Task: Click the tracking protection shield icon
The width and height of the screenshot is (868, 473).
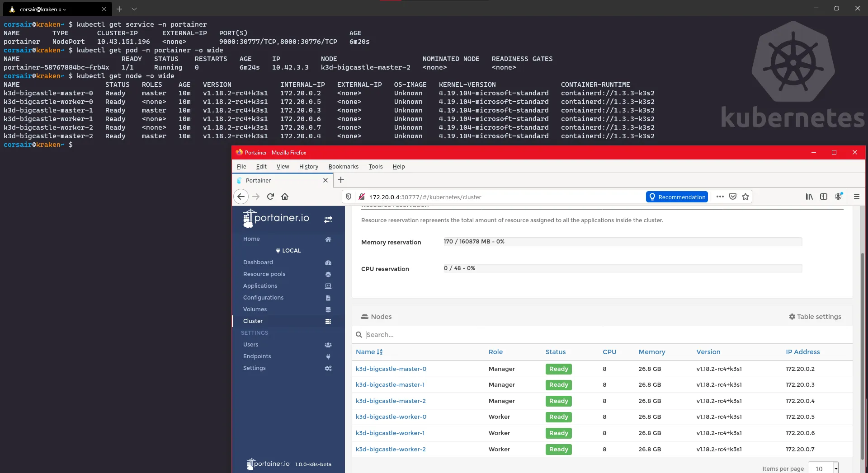Action: click(349, 197)
